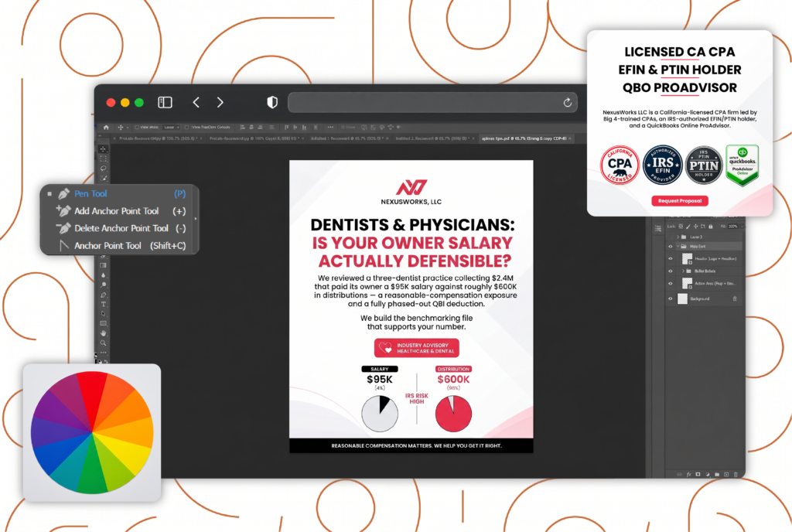Viewport: 792px width, 532px height.
Task: Click the browser sidebar toggle icon
Action: (x=166, y=103)
